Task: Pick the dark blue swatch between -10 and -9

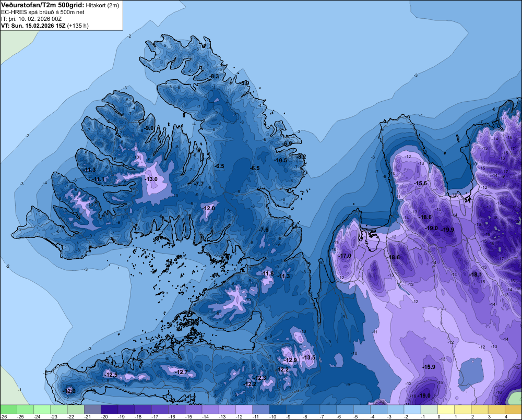Action: [x=278, y=409]
